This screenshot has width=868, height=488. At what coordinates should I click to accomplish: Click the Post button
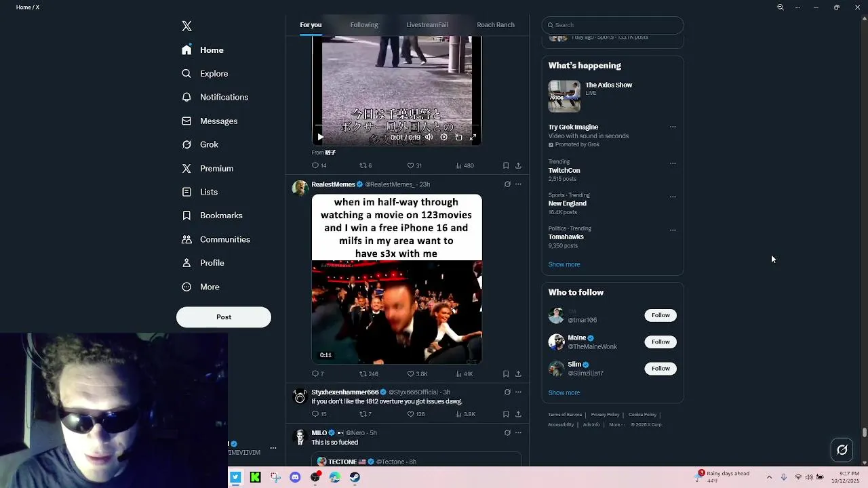click(x=224, y=317)
